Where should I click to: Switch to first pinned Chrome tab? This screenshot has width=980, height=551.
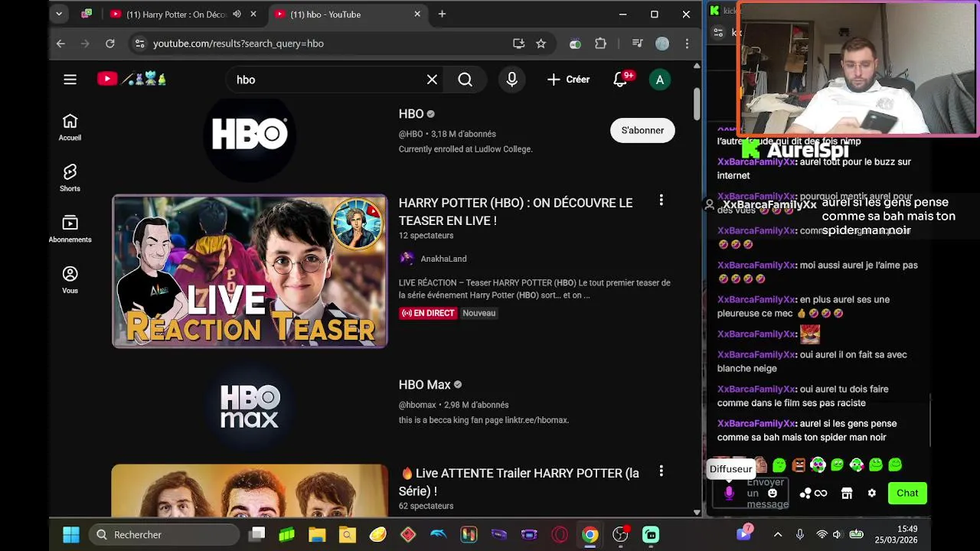[x=87, y=14]
